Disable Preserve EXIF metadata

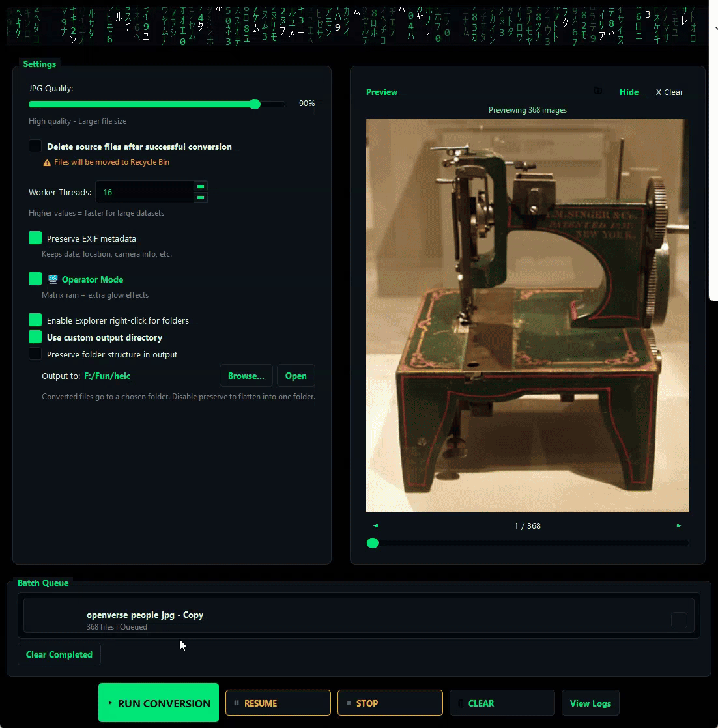point(35,238)
